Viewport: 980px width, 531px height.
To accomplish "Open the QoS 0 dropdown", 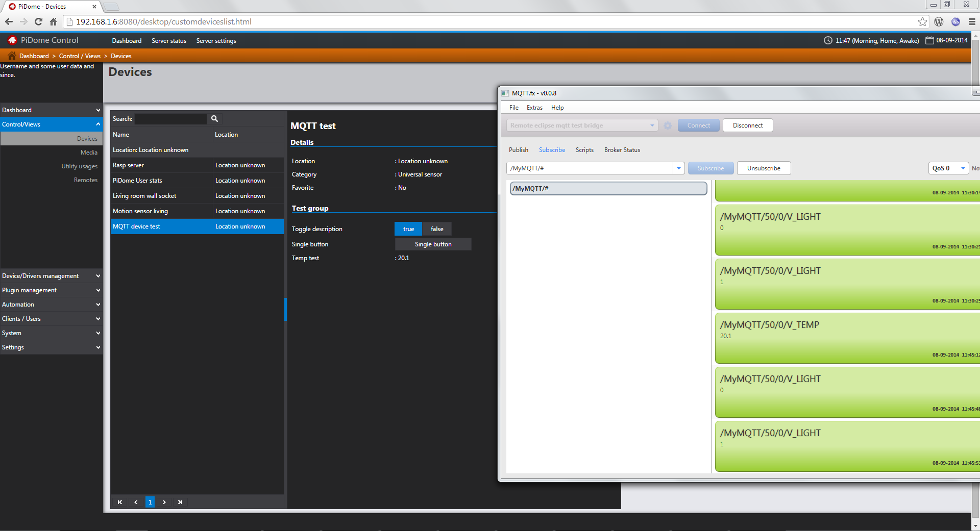I will pos(948,168).
